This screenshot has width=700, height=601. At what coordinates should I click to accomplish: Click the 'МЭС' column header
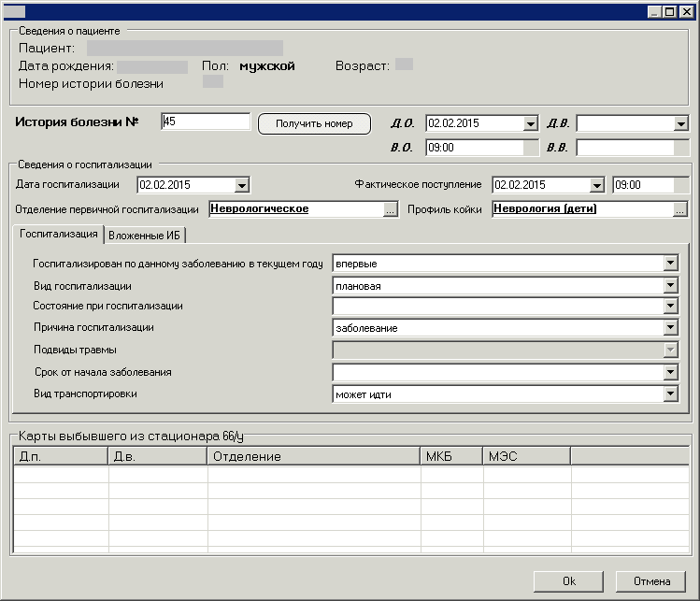tap(527, 456)
